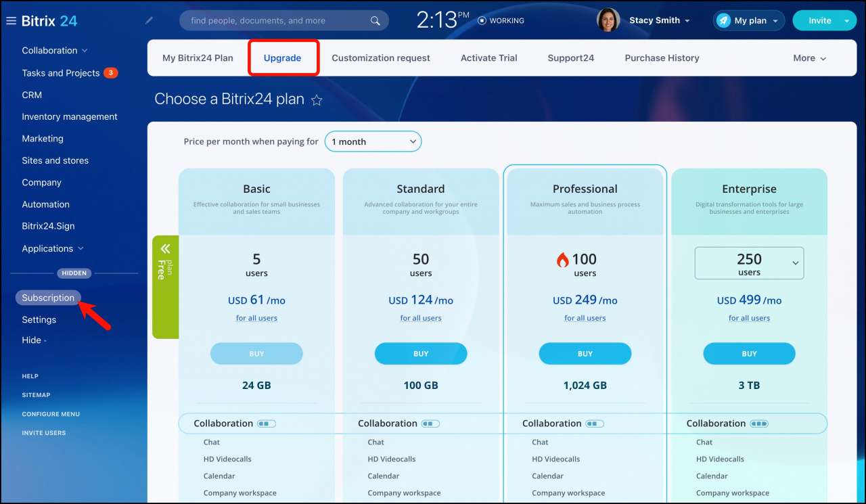866x504 pixels.
Task: Buy the Enterprise plan
Action: click(x=750, y=354)
